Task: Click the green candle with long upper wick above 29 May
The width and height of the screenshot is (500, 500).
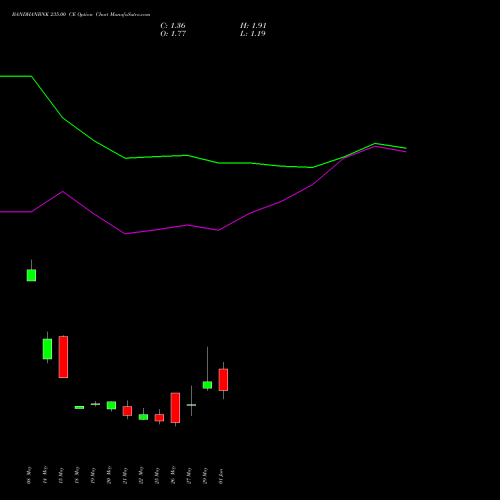Action: point(207,385)
